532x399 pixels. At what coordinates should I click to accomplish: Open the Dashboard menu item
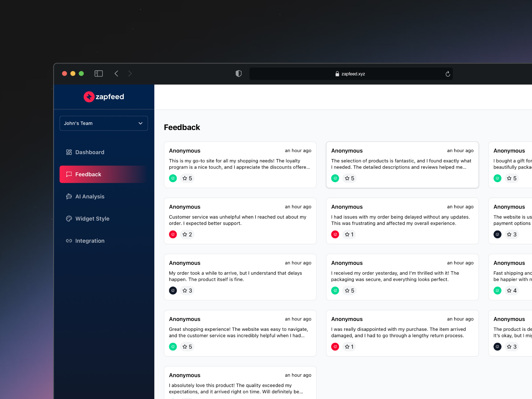click(89, 152)
